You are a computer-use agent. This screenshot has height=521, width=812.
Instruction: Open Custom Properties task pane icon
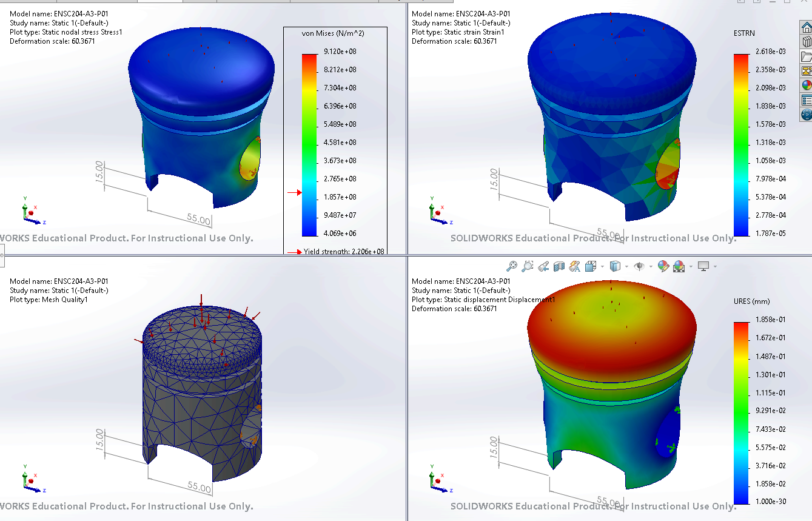(806, 100)
